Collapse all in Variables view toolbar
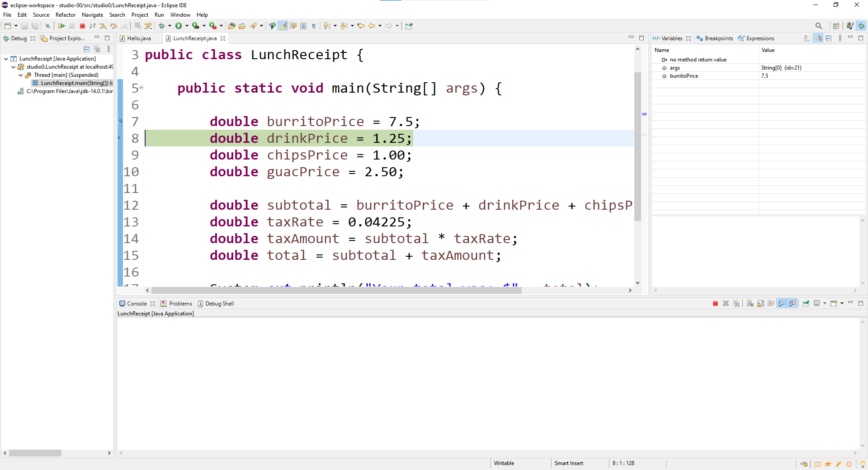868x470 pixels. click(829, 38)
